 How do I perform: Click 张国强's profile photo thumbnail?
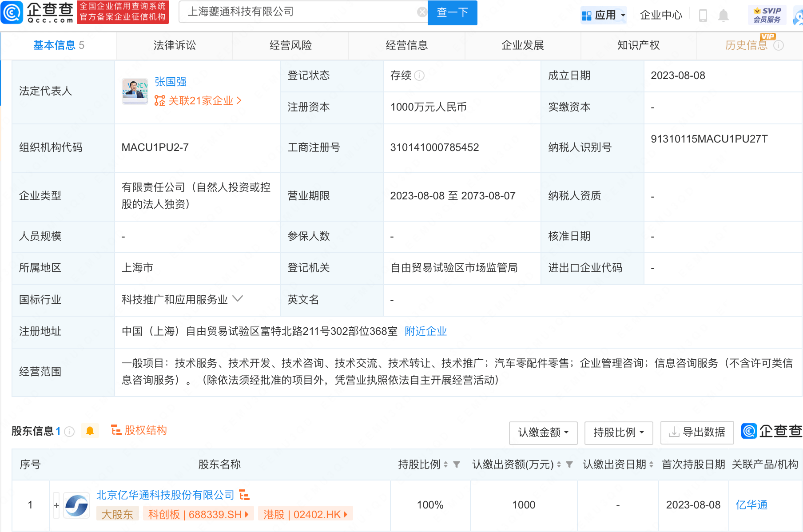[x=135, y=91]
